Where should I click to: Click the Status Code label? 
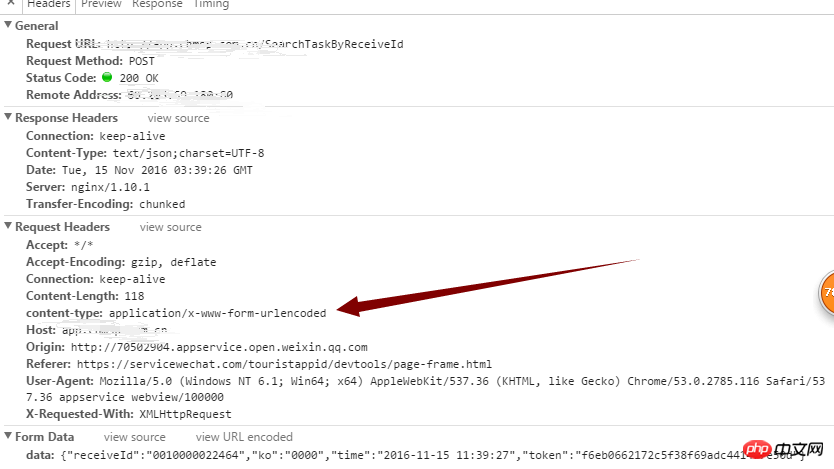[61, 78]
